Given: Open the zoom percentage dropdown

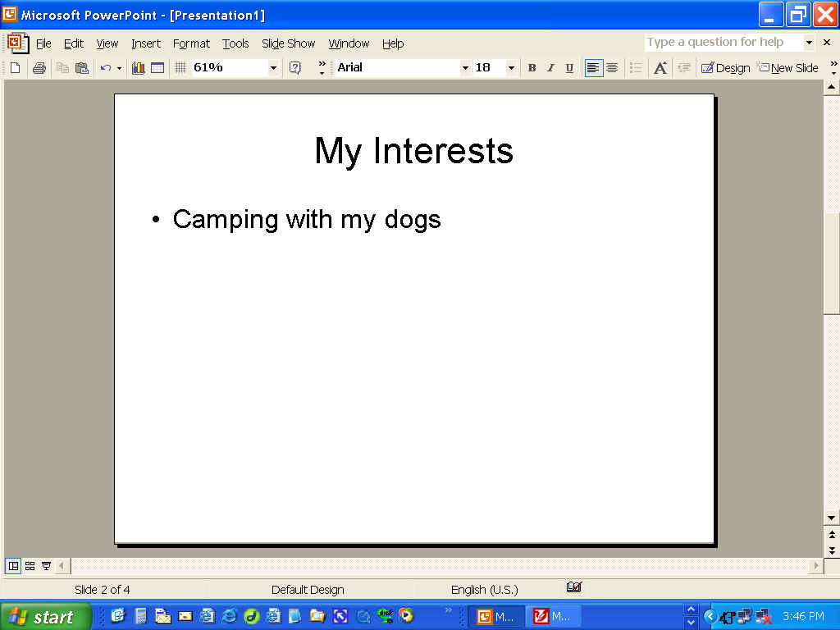Looking at the screenshot, I should click(273, 68).
